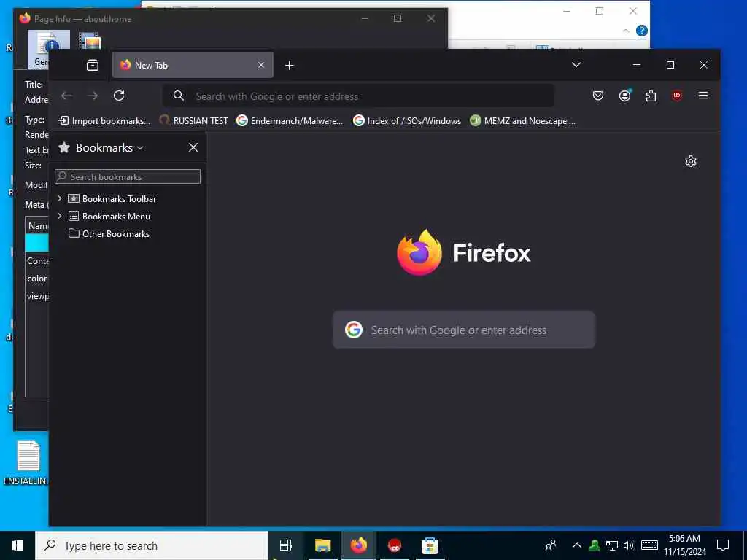Reload the current page
Image resolution: width=747 pixels, height=560 pixels.
tap(119, 96)
